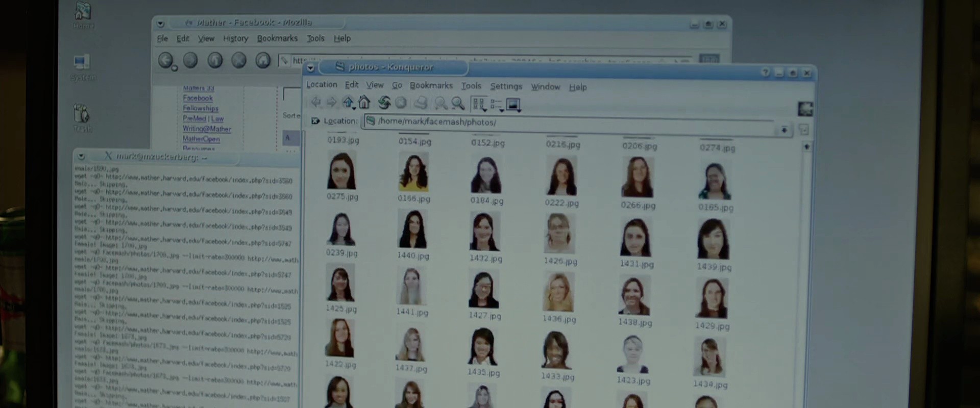Click the Konqueror scrollbar up arrow

click(807, 147)
